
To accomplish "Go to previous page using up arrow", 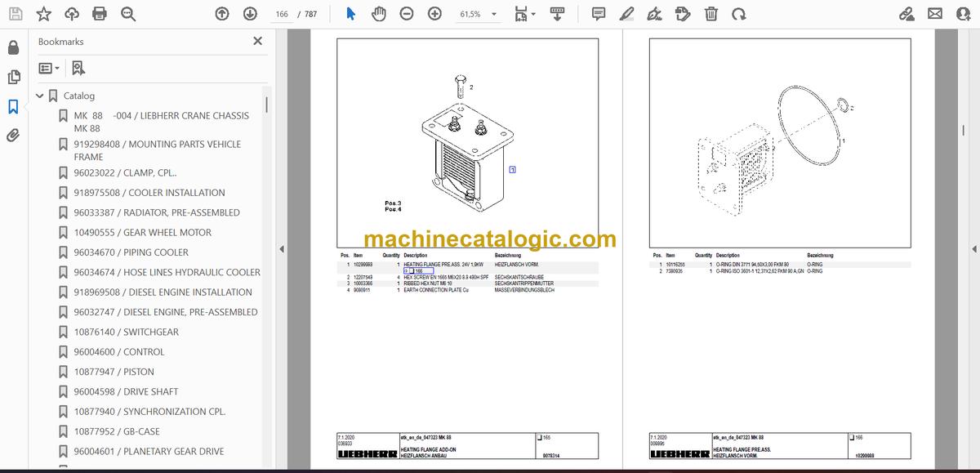I will pyautogui.click(x=222, y=14).
